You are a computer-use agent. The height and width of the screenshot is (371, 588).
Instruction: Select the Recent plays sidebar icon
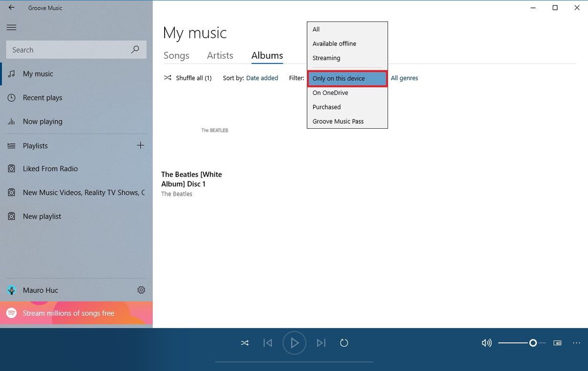11,97
